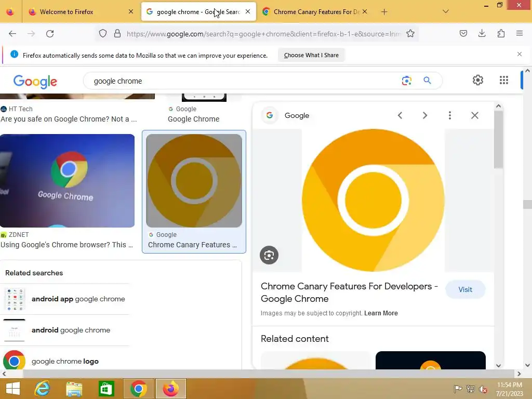Click the Firefox back arrow button
532x399 pixels.
pos(12,34)
